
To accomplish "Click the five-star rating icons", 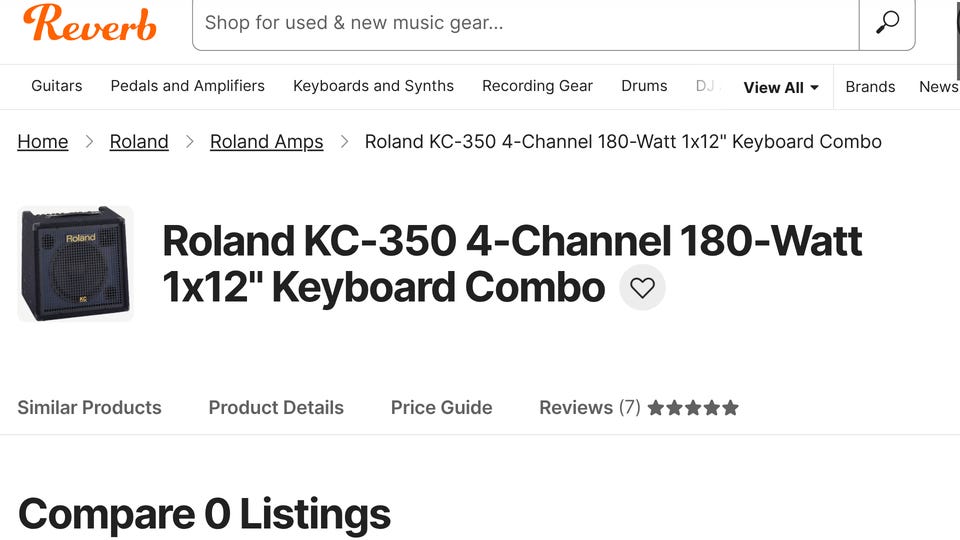I will [x=693, y=408].
